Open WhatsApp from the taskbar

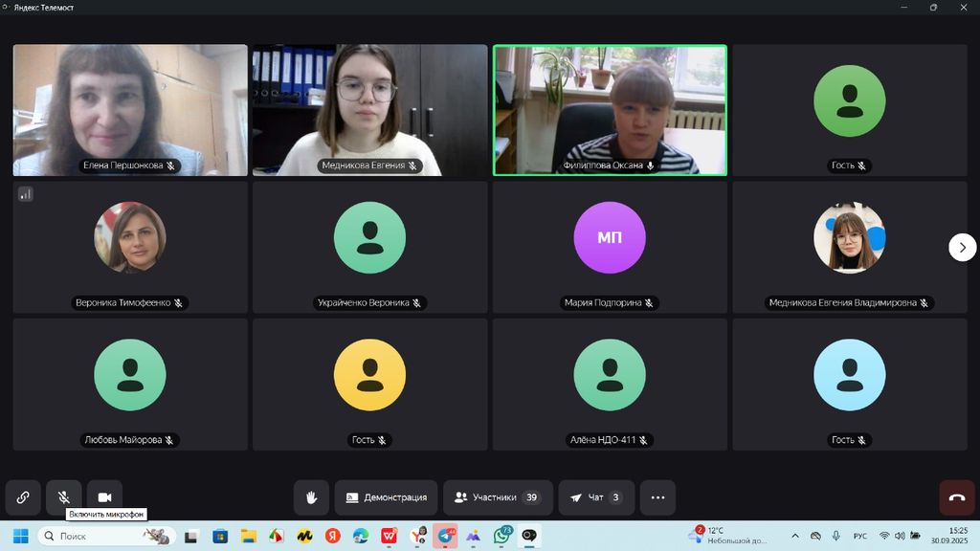click(x=501, y=536)
